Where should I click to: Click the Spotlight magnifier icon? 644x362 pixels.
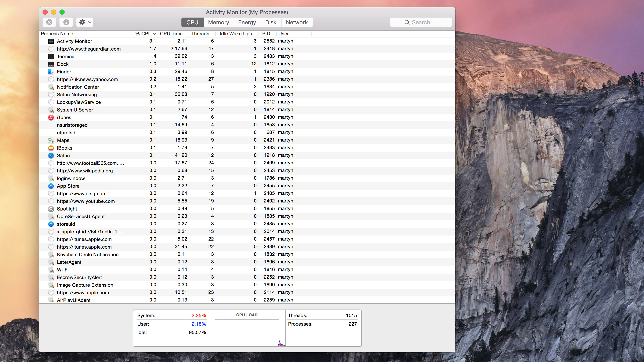[x=51, y=209]
